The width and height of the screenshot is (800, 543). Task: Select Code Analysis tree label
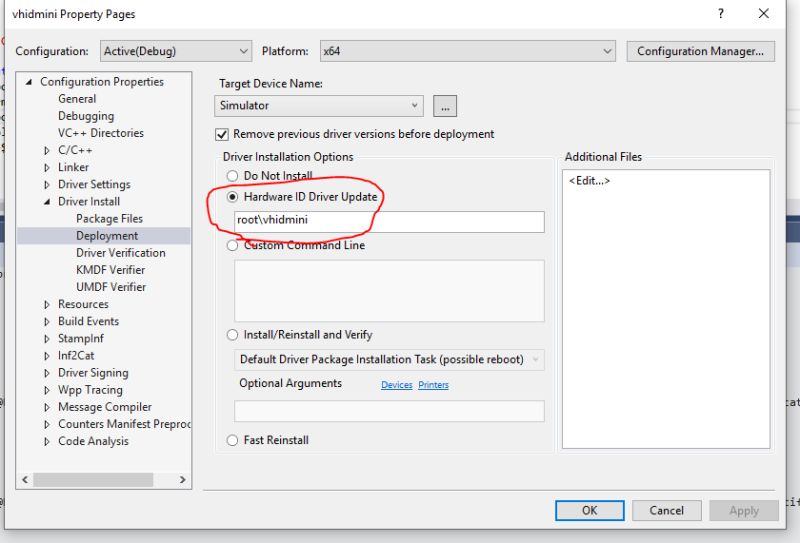tap(93, 441)
